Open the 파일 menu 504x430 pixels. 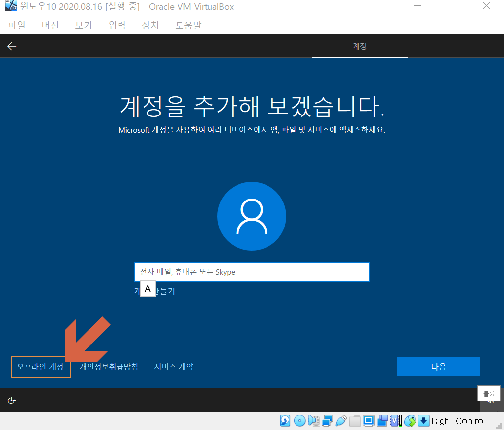pyautogui.click(x=17, y=25)
